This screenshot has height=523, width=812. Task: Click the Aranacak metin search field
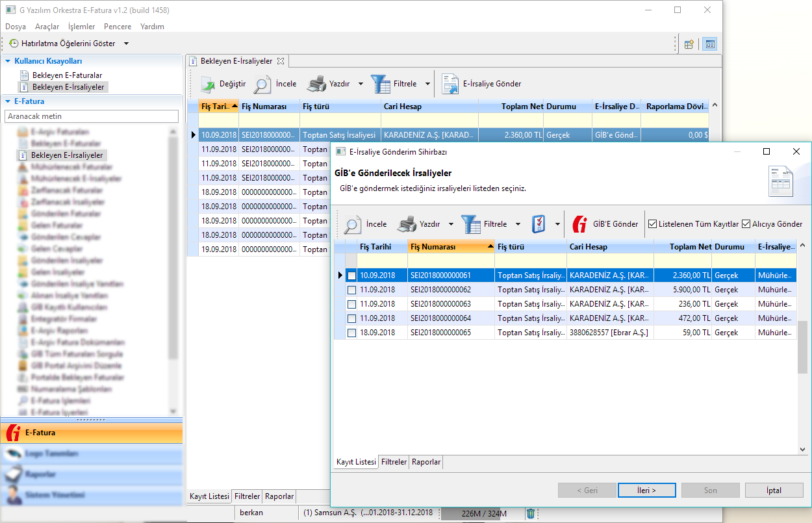[92, 116]
